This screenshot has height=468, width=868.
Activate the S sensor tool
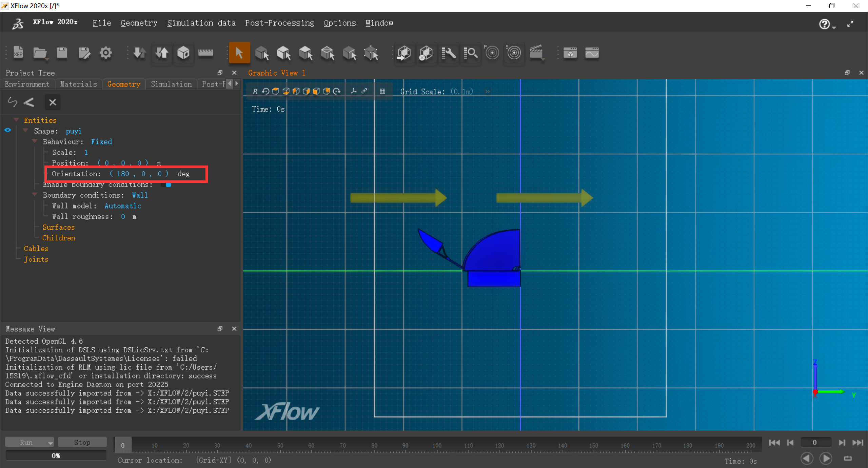point(514,53)
